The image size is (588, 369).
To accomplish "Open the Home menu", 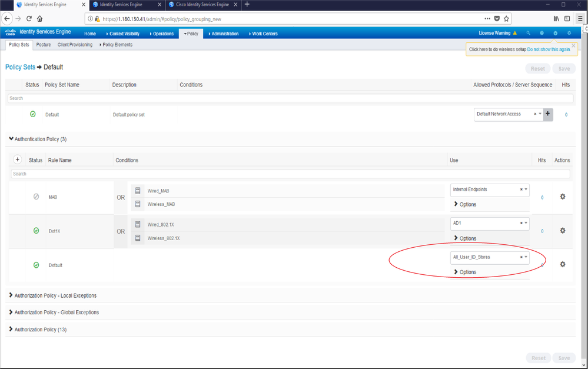I will click(x=90, y=34).
